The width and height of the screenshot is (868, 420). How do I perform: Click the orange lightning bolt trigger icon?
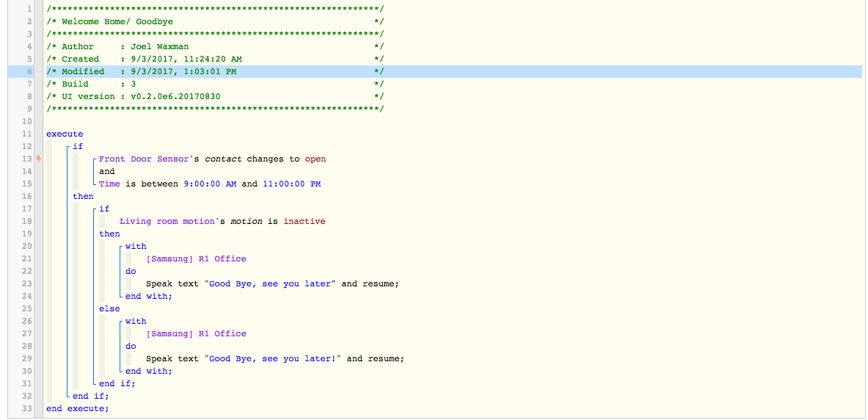click(x=39, y=159)
